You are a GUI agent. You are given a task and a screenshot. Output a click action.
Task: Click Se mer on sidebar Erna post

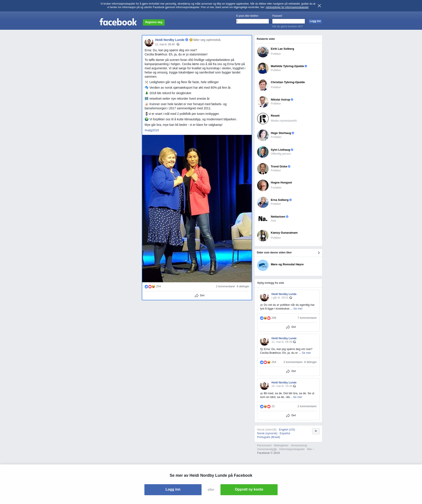pos(306,353)
